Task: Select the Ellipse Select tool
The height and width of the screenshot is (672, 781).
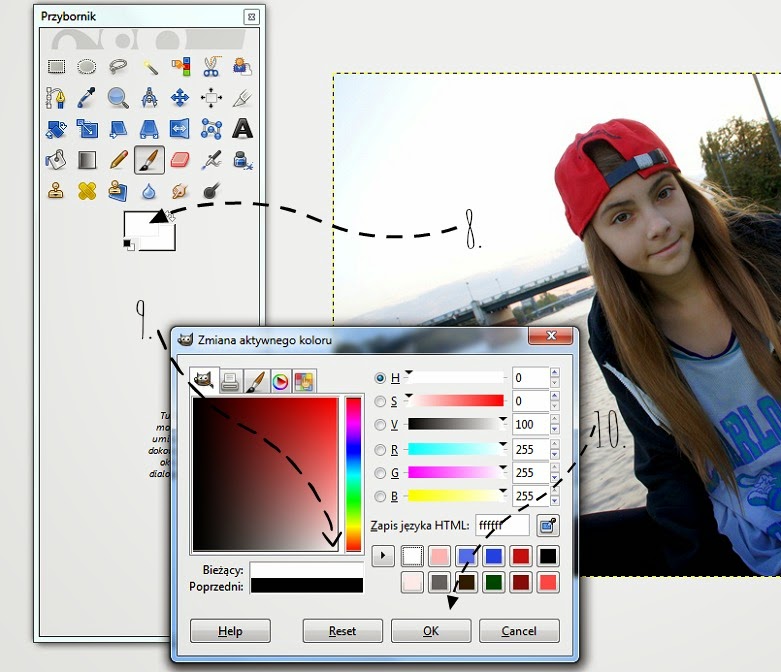Action: 87,66
